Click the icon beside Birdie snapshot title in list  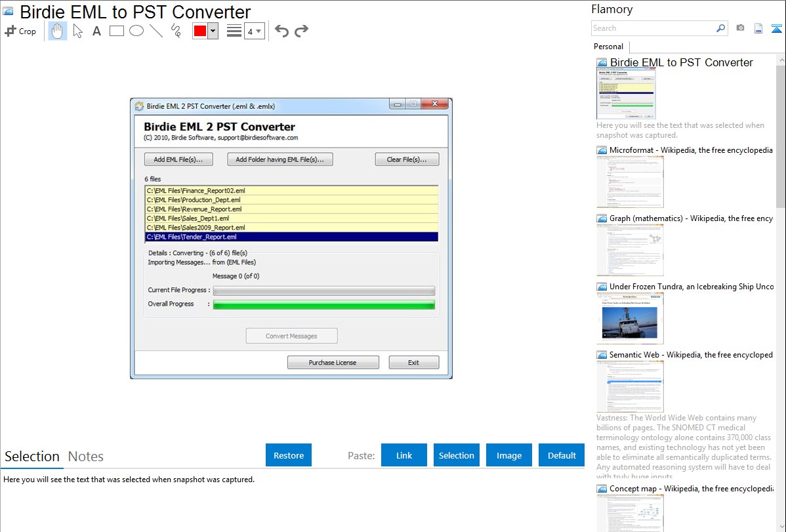pyautogui.click(x=602, y=63)
